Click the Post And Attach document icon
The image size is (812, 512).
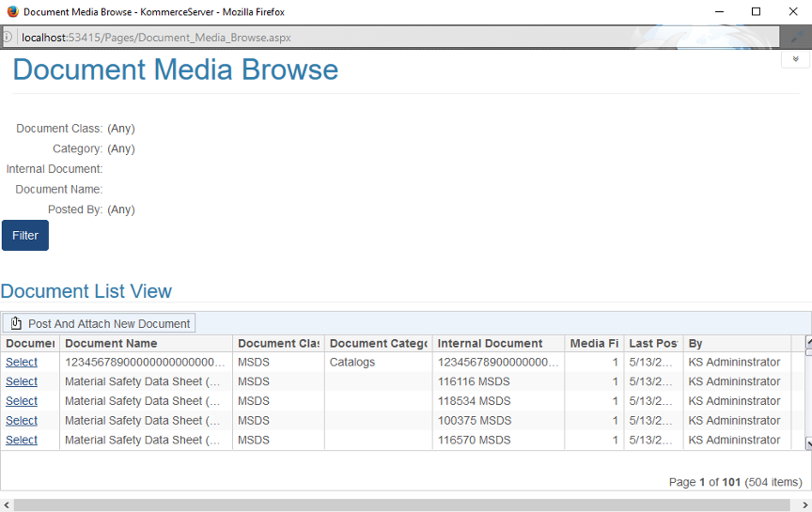tap(16, 324)
